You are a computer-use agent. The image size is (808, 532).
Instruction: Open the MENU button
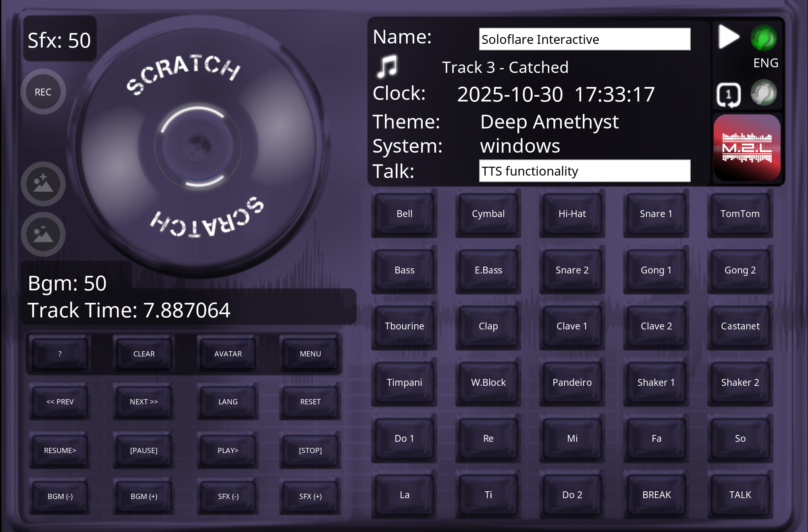point(310,354)
